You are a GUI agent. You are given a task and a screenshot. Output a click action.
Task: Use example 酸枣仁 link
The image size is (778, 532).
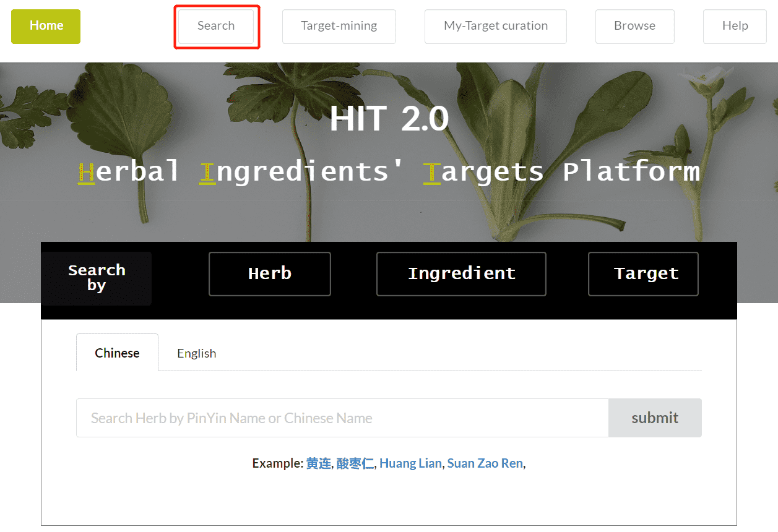pos(355,463)
